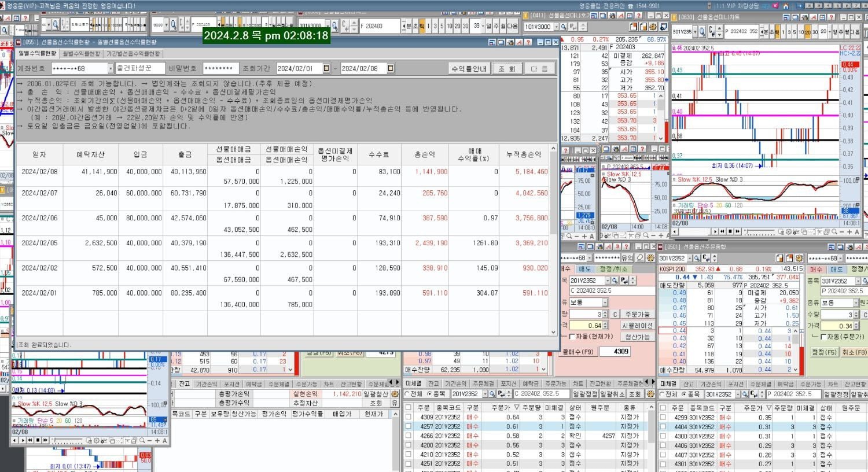The image size is (868, 472).
Task: Click the red font size 'A' icon in window 0551 title bar
Action: pyautogui.click(x=519, y=42)
